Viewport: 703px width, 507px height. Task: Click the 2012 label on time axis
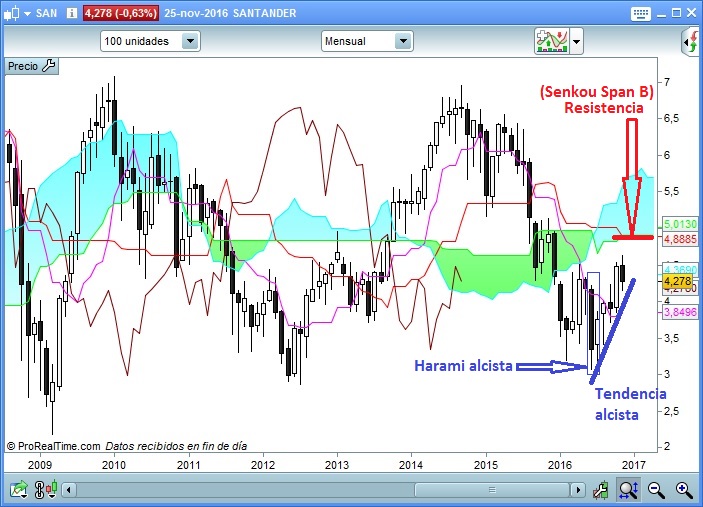tap(263, 465)
